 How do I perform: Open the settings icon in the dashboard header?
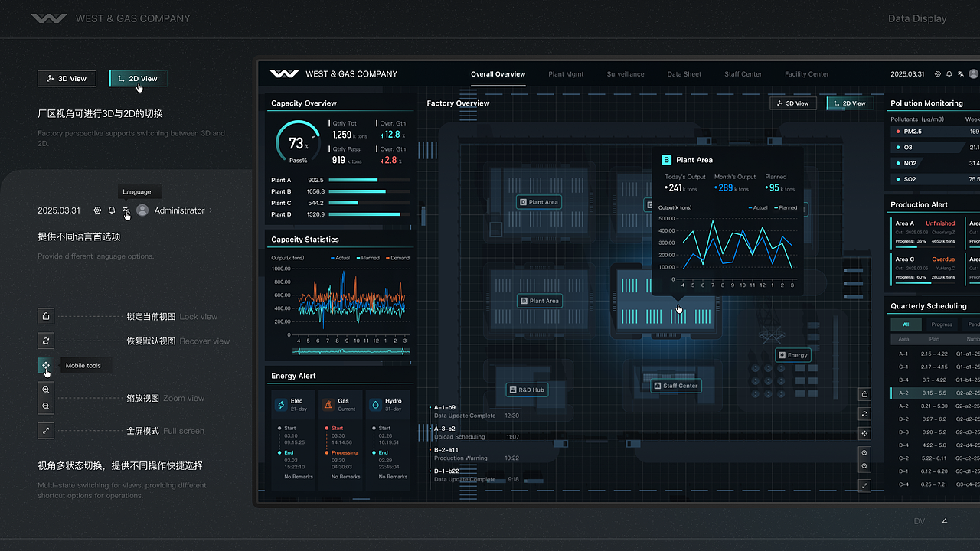[938, 74]
